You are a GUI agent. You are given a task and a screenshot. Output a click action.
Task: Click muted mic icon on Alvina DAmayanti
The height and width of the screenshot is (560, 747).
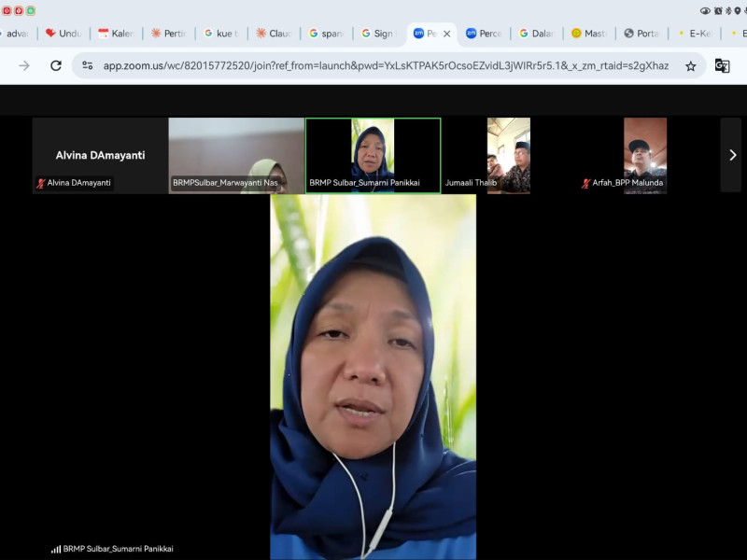[41, 183]
